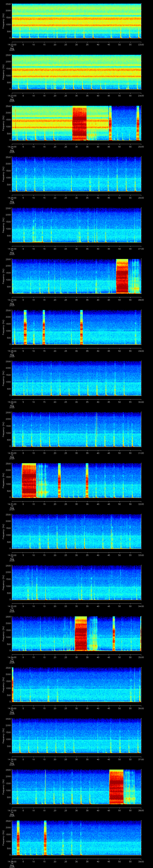Image resolution: width=153 pixels, height=868 pixels.
Task: Click the "35:00" end label of the 14:34:00 axis
Action: click(141, 657)
